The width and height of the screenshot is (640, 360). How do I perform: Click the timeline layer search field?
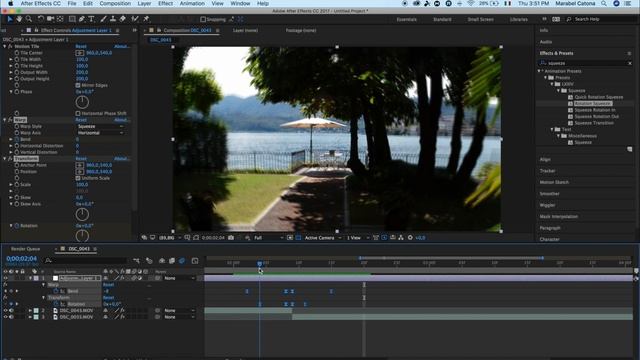[85, 260]
